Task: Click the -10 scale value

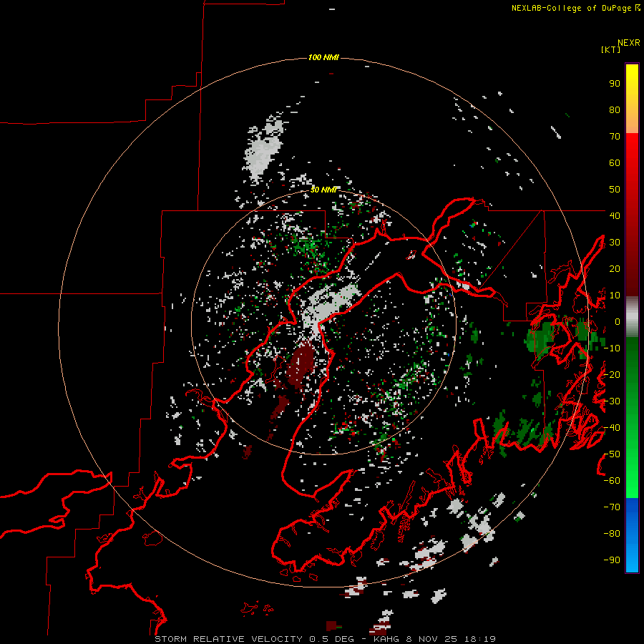Action: tap(612, 348)
